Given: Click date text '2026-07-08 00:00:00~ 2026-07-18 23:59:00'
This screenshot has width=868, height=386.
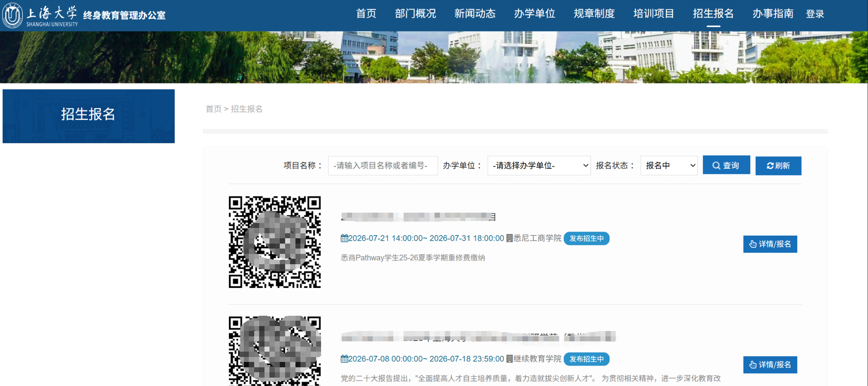Looking at the screenshot, I should point(426,359).
